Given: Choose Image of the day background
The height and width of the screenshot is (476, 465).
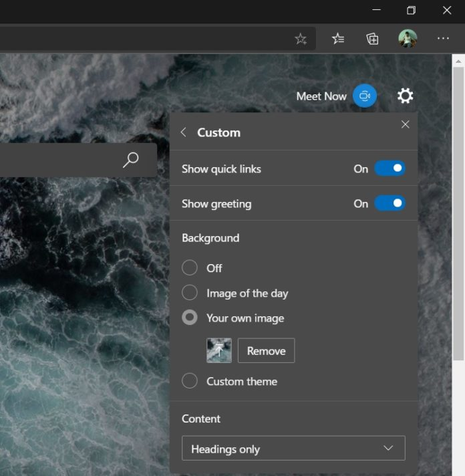Looking at the screenshot, I should click(x=190, y=293).
